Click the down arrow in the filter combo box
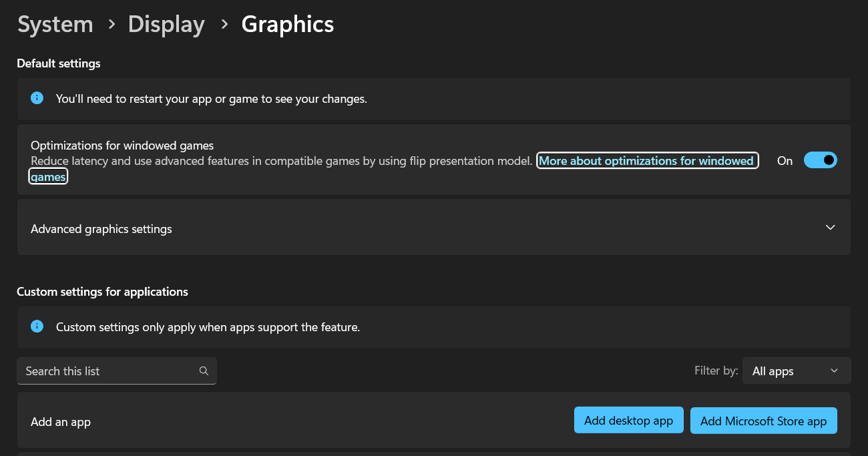 [834, 371]
